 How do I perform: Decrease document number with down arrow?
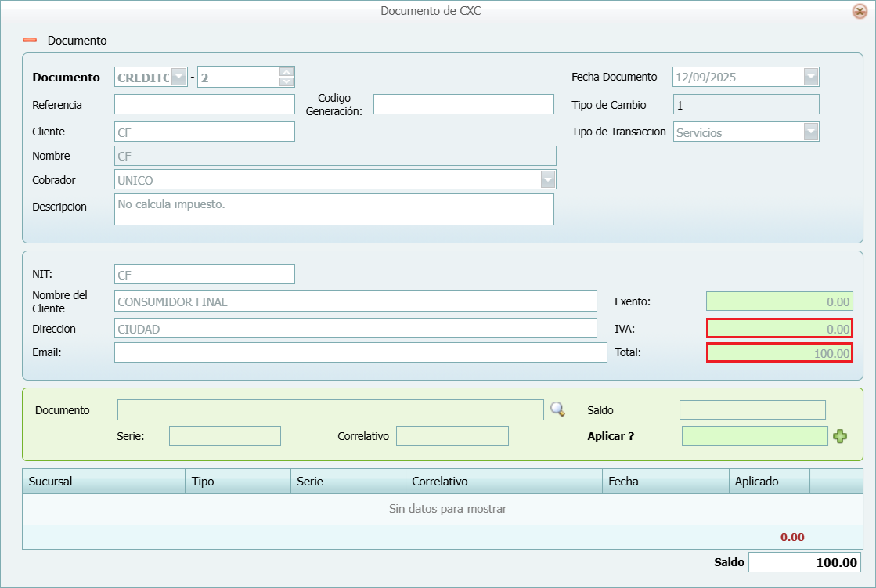tap(287, 81)
